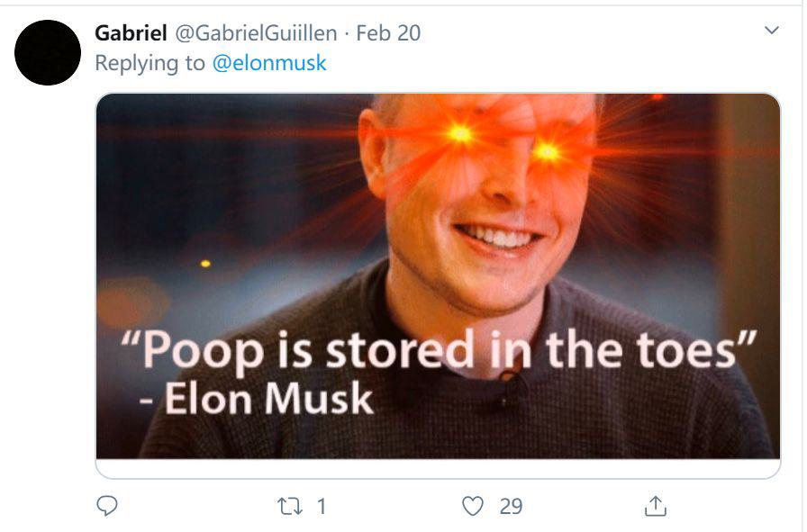
Task: Click the smiling mouth in the image
Action: (x=496, y=236)
